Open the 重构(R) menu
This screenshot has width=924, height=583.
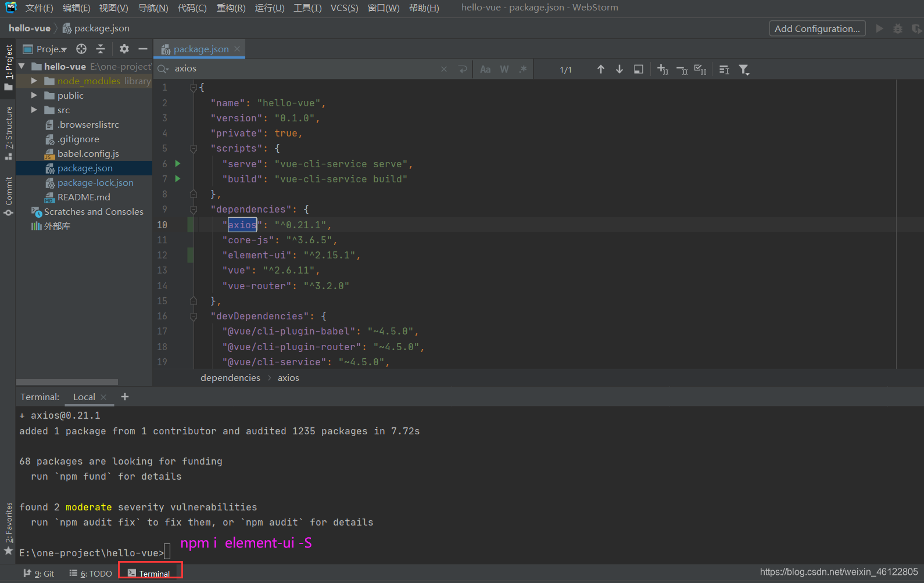coord(231,8)
